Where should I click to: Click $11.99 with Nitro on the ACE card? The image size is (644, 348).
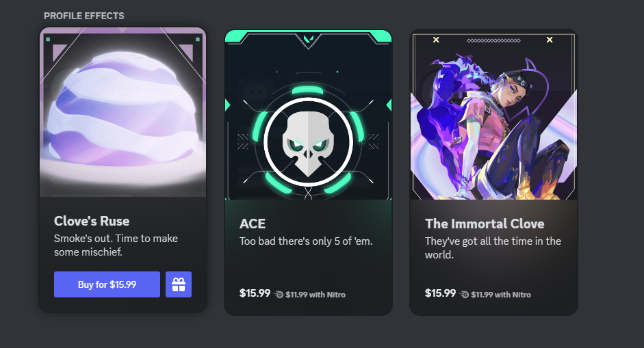pos(315,295)
